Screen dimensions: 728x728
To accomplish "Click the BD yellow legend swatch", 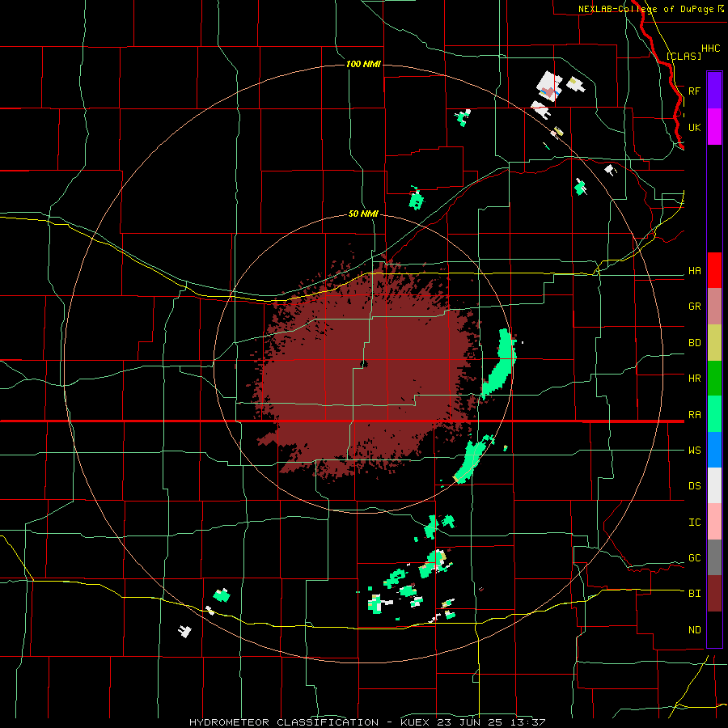I will (714, 342).
